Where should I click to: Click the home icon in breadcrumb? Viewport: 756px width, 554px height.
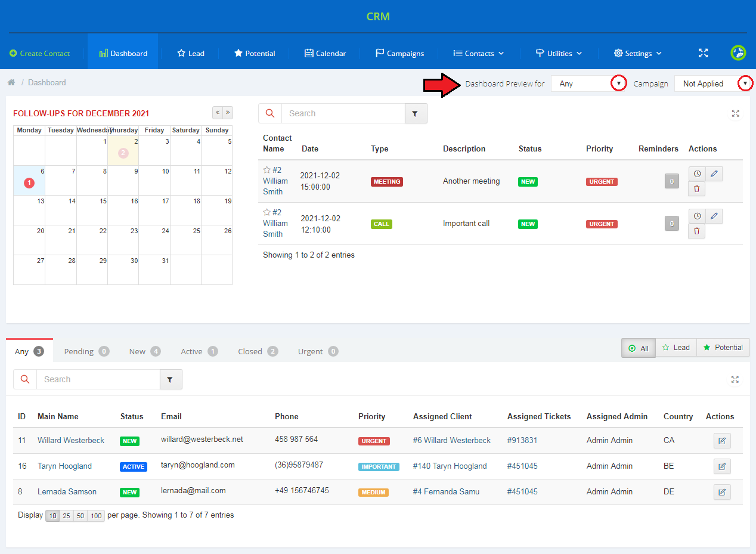coord(11,82)
